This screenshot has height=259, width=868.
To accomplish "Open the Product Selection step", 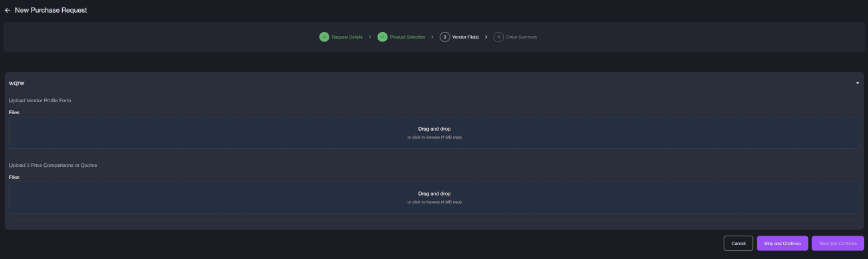I will pos(407,37).
